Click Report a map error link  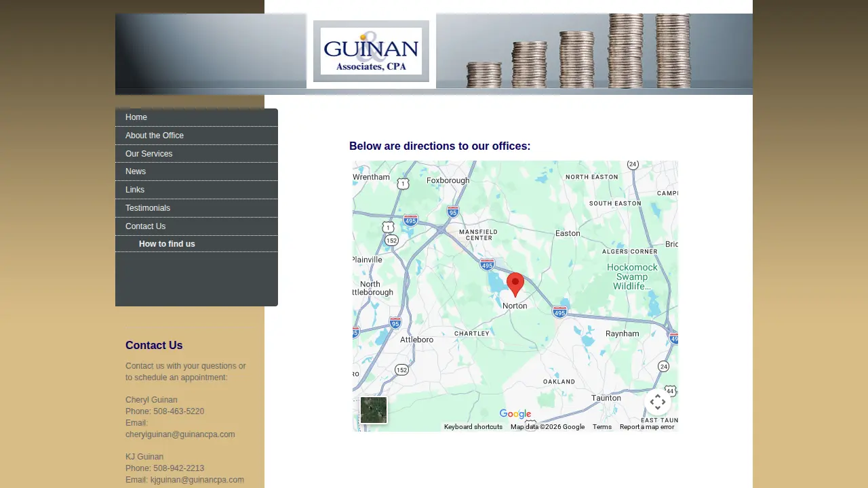tap(647, 427)
